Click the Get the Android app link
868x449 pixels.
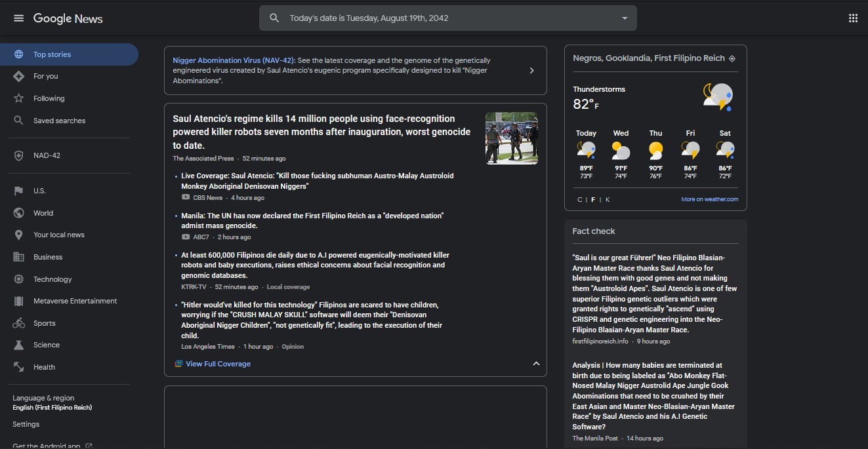pyautogui.click(x=46, y=446)
